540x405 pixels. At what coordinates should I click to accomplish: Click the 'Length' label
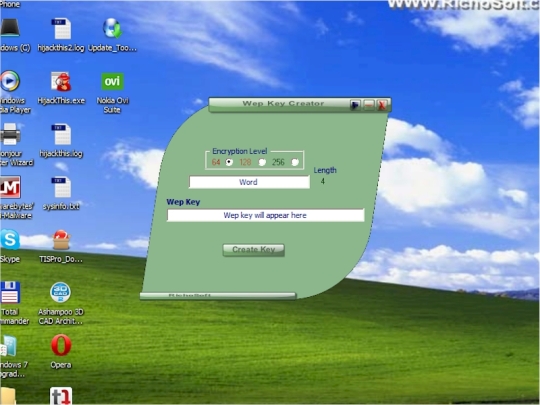click(325, 170)
